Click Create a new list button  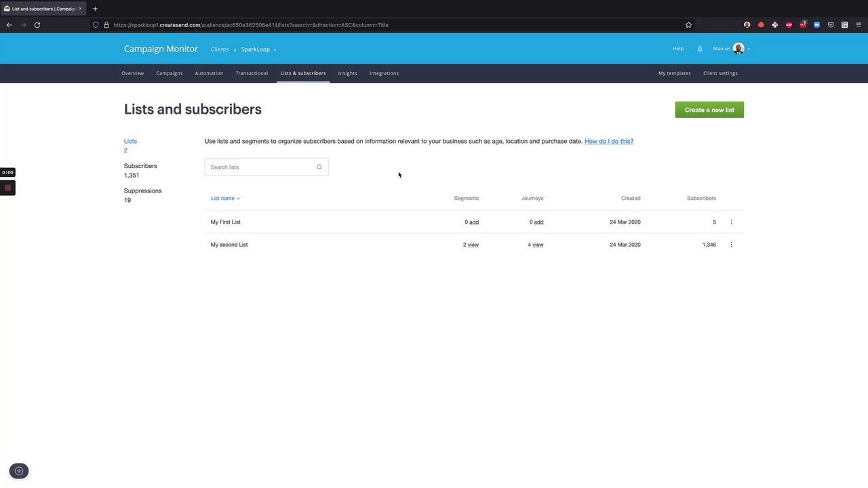tap(709, 110)
